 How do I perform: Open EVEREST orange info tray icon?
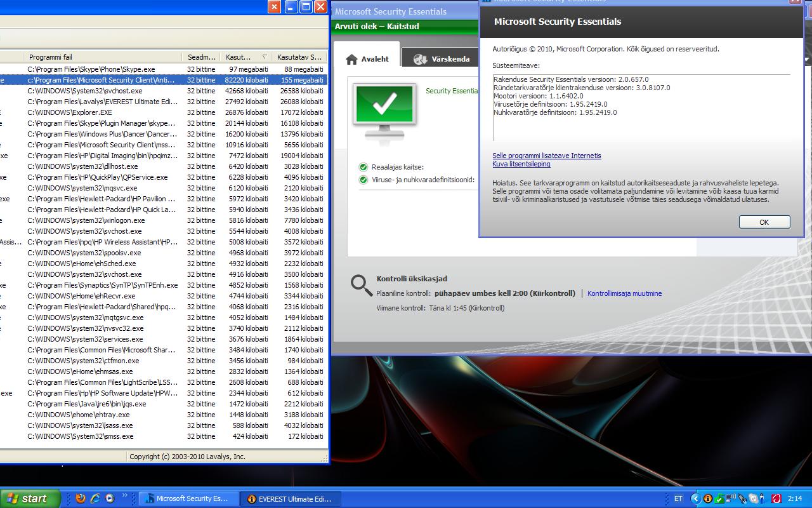(708, 498)
